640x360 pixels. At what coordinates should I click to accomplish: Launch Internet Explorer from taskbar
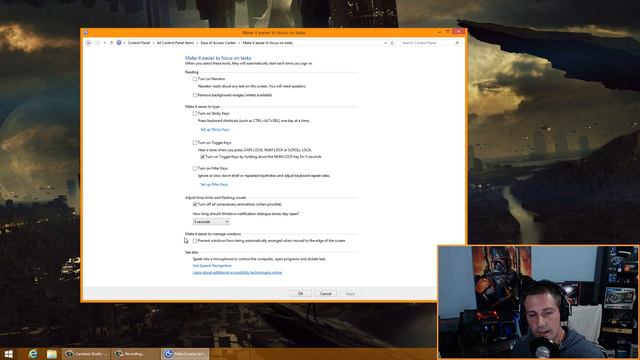point(33,354)
